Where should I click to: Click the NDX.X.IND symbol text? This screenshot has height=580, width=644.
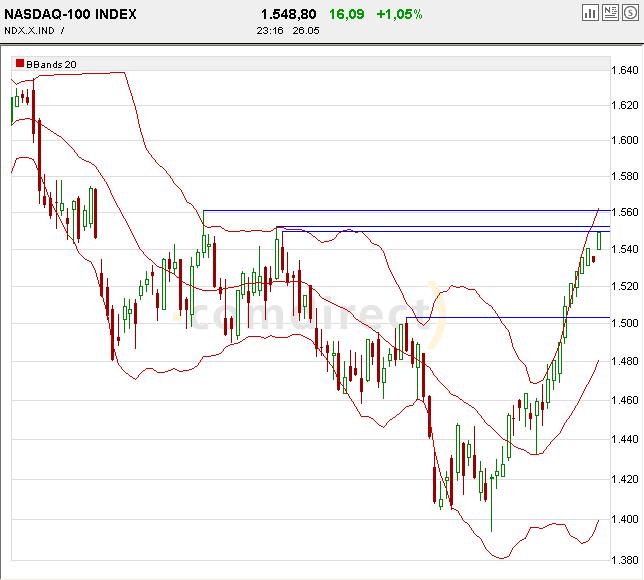(29, 31)
